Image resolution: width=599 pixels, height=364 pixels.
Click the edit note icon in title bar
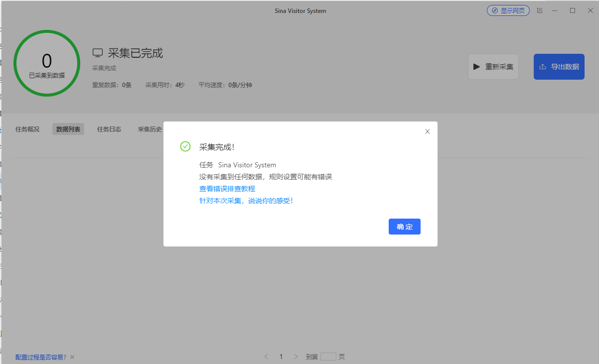(540, 10)
